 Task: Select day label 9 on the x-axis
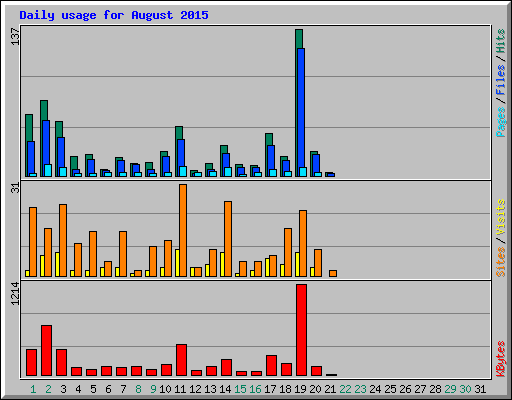click(x=153, y=389)
